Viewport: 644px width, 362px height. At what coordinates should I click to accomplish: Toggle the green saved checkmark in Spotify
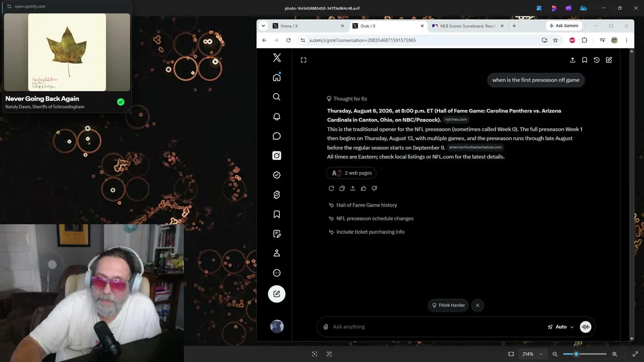(x=121, y=102)
